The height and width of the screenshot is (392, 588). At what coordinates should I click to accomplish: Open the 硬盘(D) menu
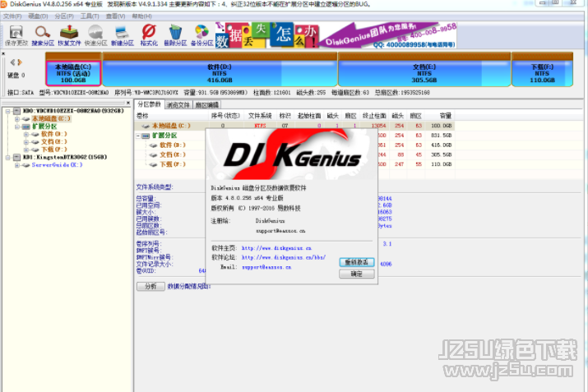click(x=38, y=16)
